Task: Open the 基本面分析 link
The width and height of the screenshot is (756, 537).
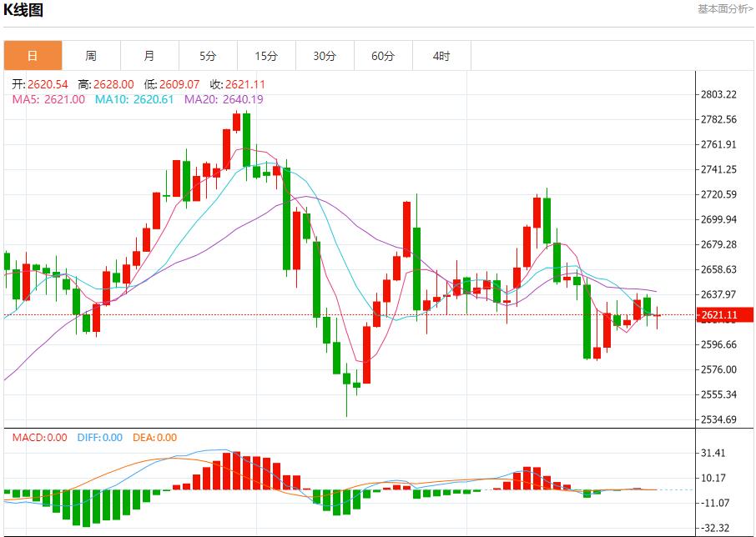Action: tap(724, 9)
